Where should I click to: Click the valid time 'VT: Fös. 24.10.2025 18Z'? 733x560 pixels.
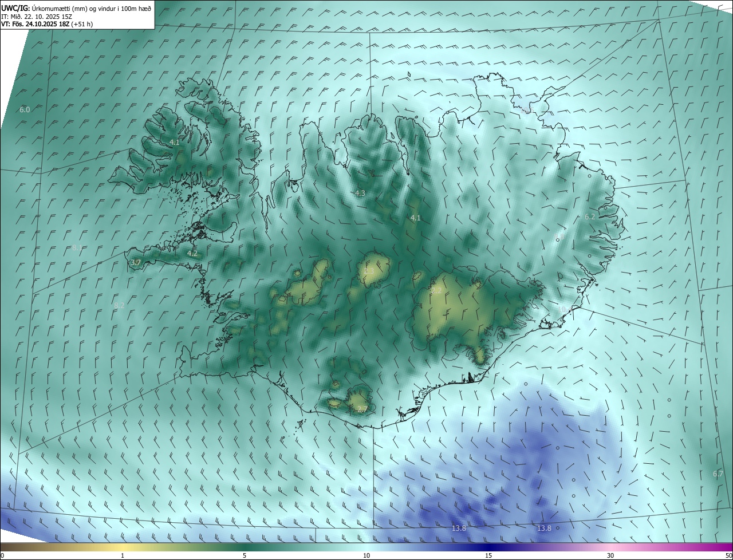pyautogui.click(x=36, y=24)
